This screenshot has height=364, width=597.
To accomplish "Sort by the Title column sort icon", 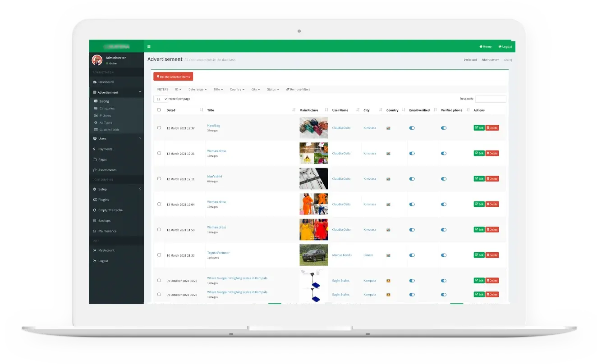I will (294, 110).
